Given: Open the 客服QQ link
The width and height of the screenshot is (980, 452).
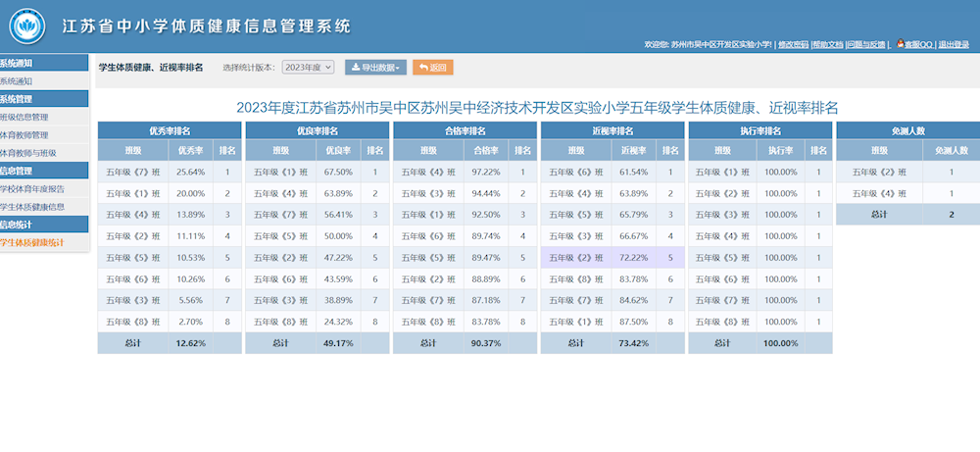Looking at the screenshot, I should (x=919, y=44).
